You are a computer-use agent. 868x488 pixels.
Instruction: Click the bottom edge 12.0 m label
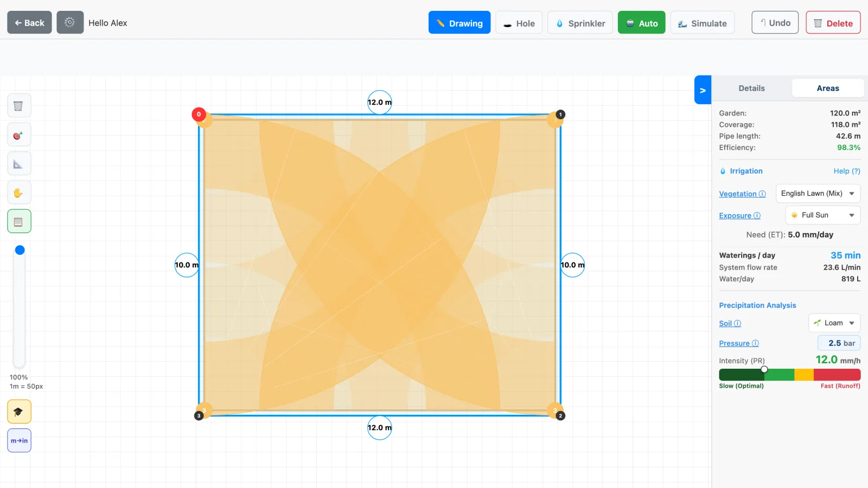point(380,428)
